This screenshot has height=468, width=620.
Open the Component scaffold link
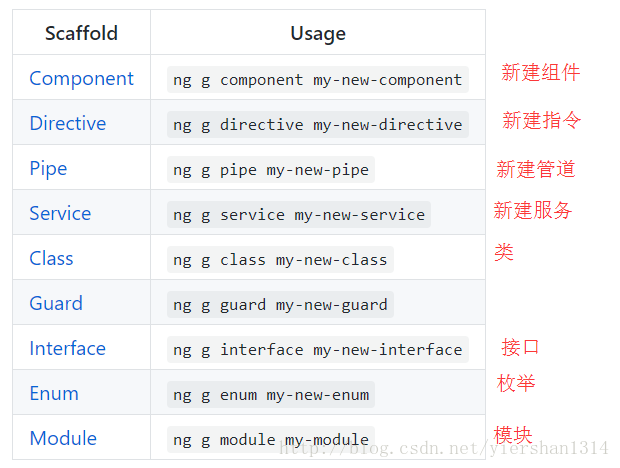coord(81,78)
